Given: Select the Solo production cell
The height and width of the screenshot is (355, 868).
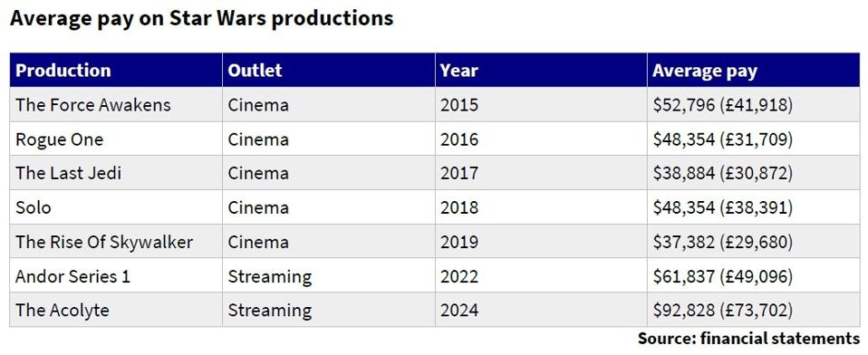Looking at the screenshot, I should [x=116, y=207].
